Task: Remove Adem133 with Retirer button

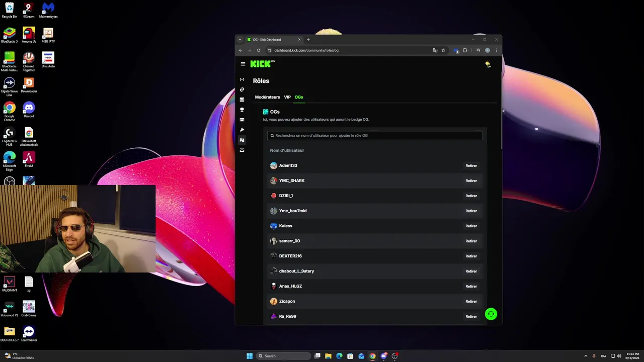Action: 471,165
